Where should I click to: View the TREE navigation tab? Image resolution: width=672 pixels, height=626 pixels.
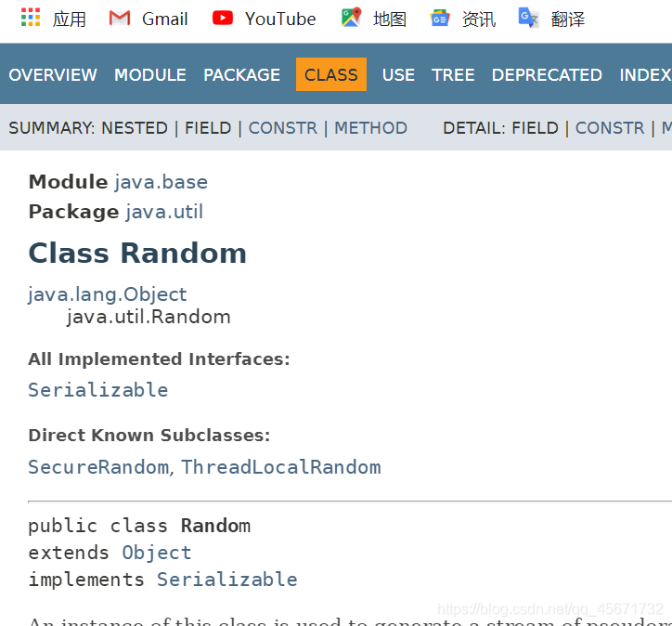click(453, 75)
